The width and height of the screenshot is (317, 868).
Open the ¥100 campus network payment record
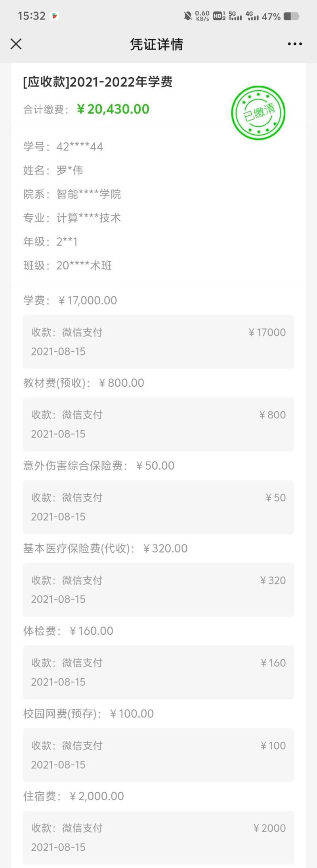tap(158, 755)
